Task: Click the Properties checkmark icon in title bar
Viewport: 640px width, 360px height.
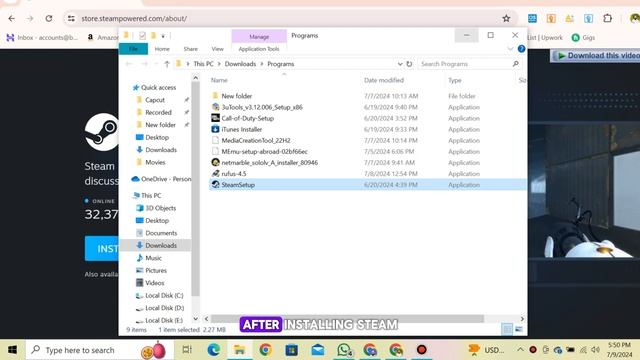Action: click(x=142, y=36)
